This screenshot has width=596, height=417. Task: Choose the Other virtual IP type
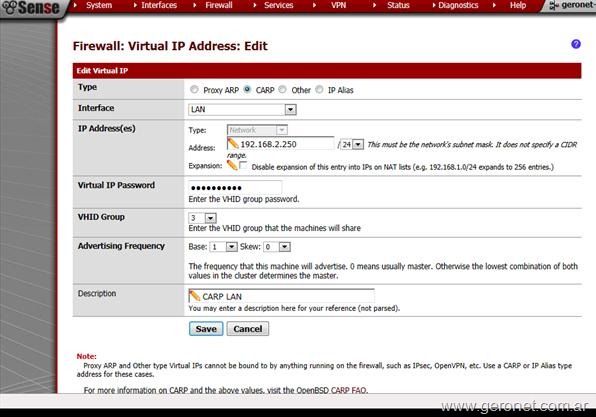coord(282,89)
